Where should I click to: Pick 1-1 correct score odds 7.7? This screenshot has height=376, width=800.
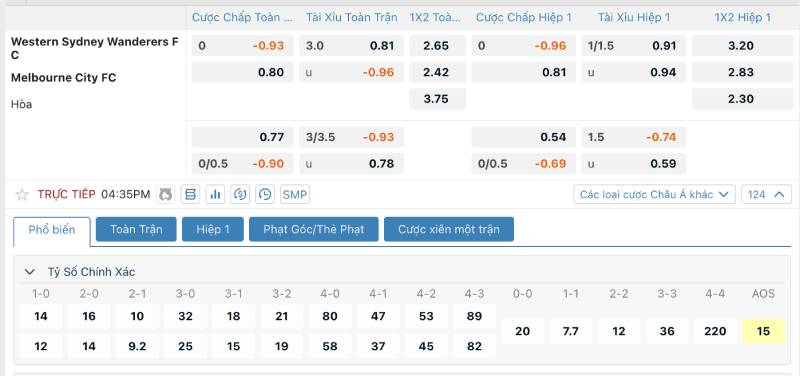(x=570, y=332)
